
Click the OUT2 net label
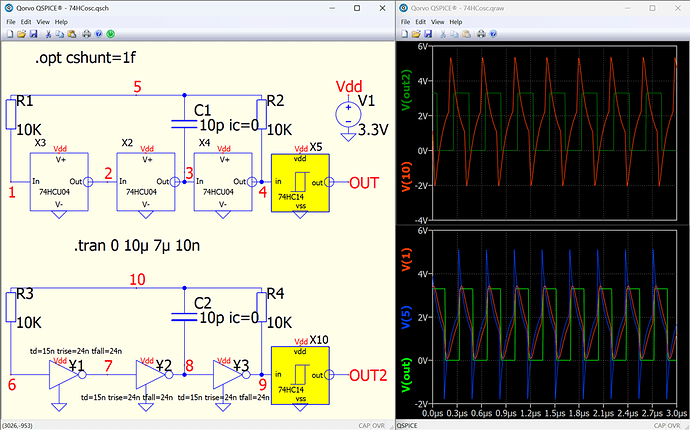pyautogui.click(x=368, y=375)
